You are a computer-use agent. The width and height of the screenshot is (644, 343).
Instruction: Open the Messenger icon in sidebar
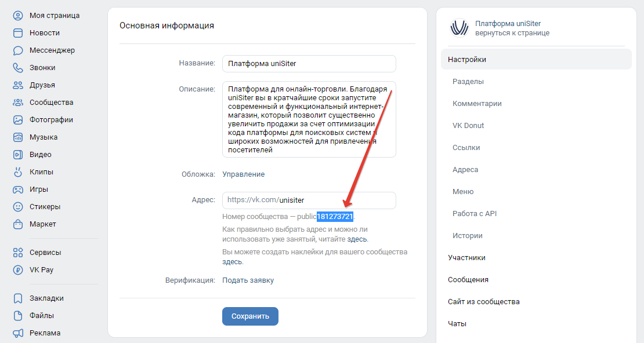click(x=19, y=50)
